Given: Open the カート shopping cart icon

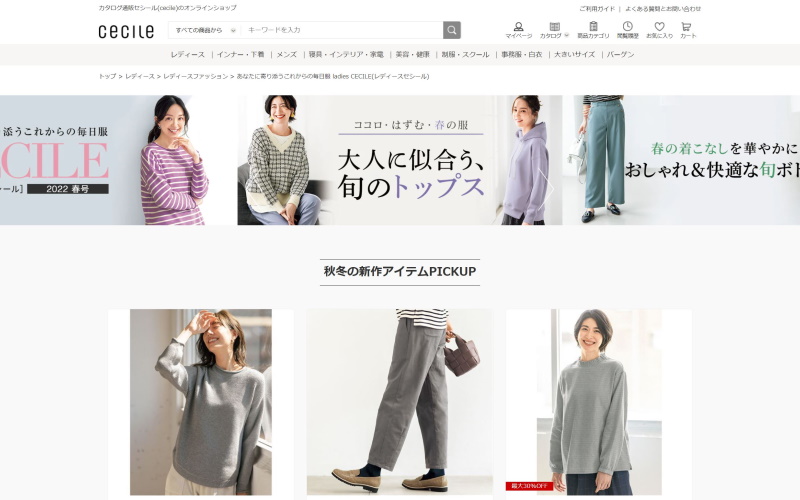Looking at the screenshot, I should [687, 30].
